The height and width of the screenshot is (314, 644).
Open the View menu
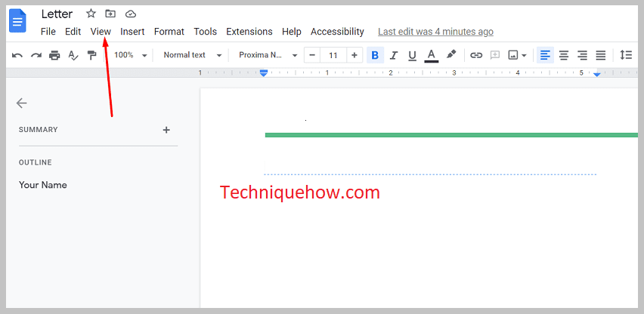tap(101, 32)
